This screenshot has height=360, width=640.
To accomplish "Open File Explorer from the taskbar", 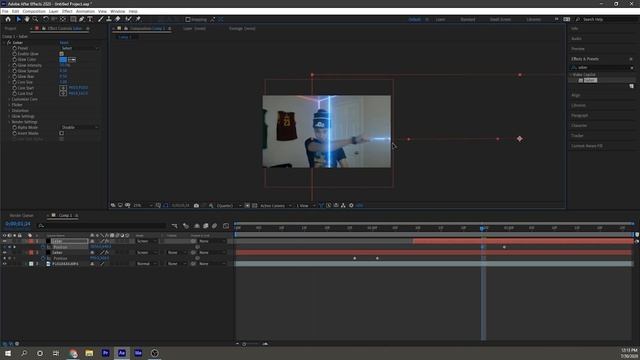I will 89,353.
